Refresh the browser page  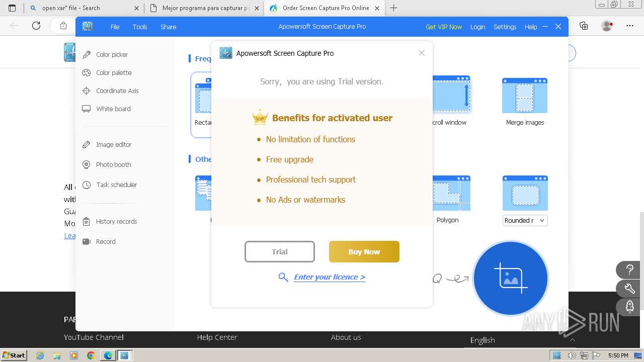pos(36,26)
